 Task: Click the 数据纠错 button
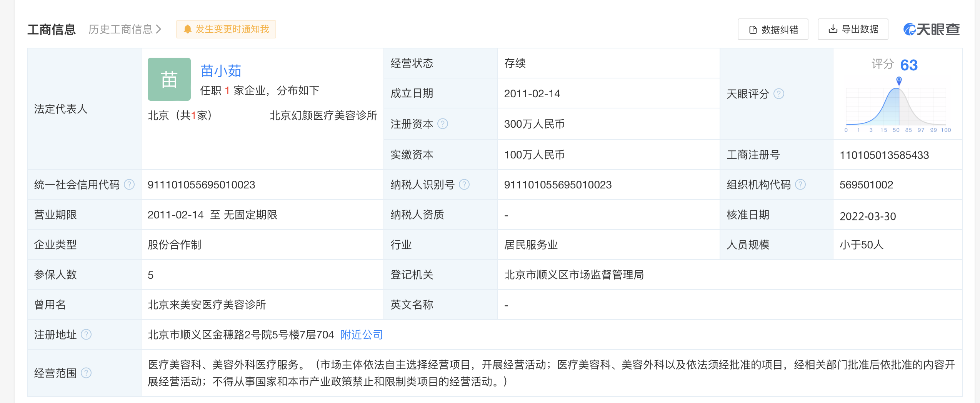[x=773, y=29]
